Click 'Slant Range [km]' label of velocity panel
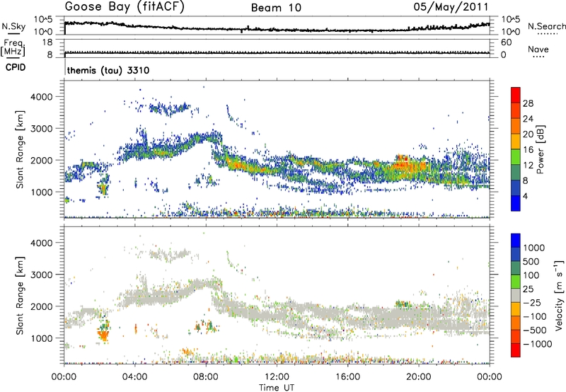Viewport: 566px width, 392px height. [x=20, y=295]
